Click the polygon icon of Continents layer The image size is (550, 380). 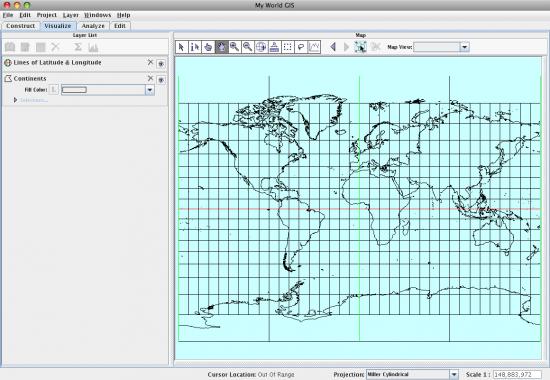[8, 79]
